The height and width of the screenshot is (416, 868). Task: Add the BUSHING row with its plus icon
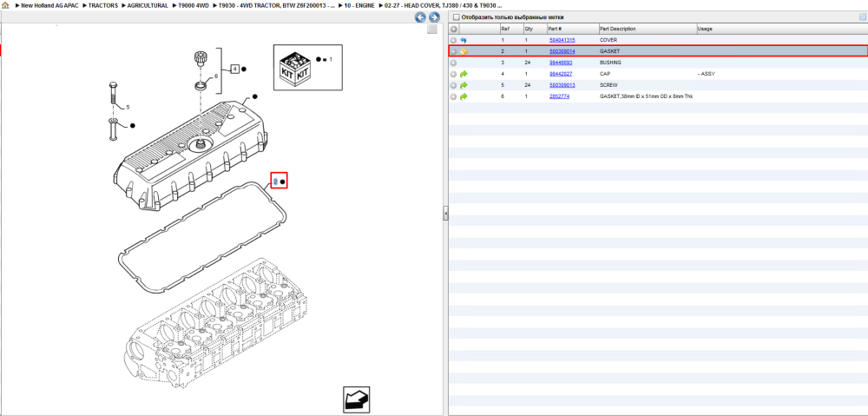(x=453, y=63)
